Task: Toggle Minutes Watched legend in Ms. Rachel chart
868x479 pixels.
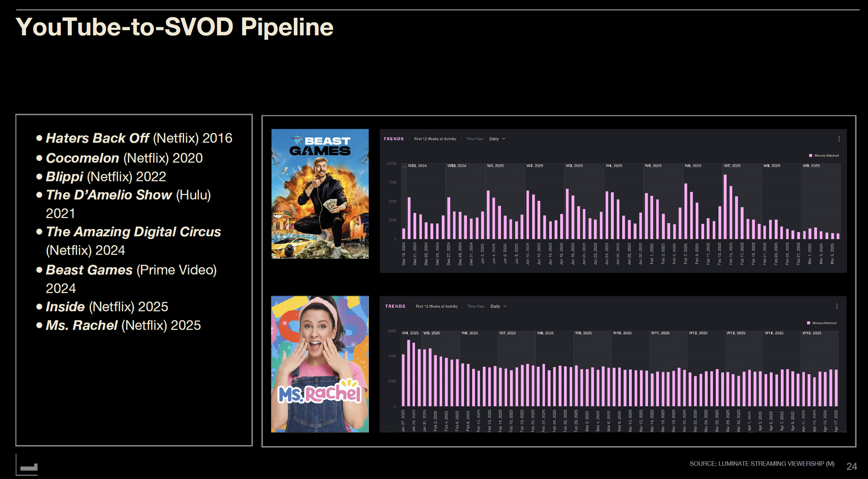Action: tap(824, 323)
